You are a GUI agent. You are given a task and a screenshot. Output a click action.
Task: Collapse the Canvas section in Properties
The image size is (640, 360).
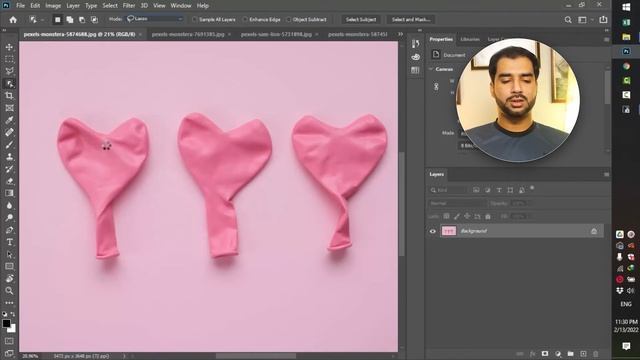pos(431,69)
